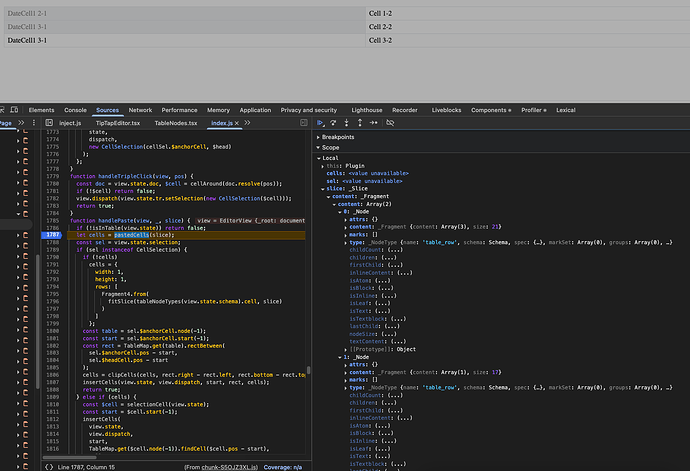The width and height of the screenshot is (690, 471).
Task: Click the horizontal scrollbar under code editor
Action: pyautogui.click(x=70, y=457)
